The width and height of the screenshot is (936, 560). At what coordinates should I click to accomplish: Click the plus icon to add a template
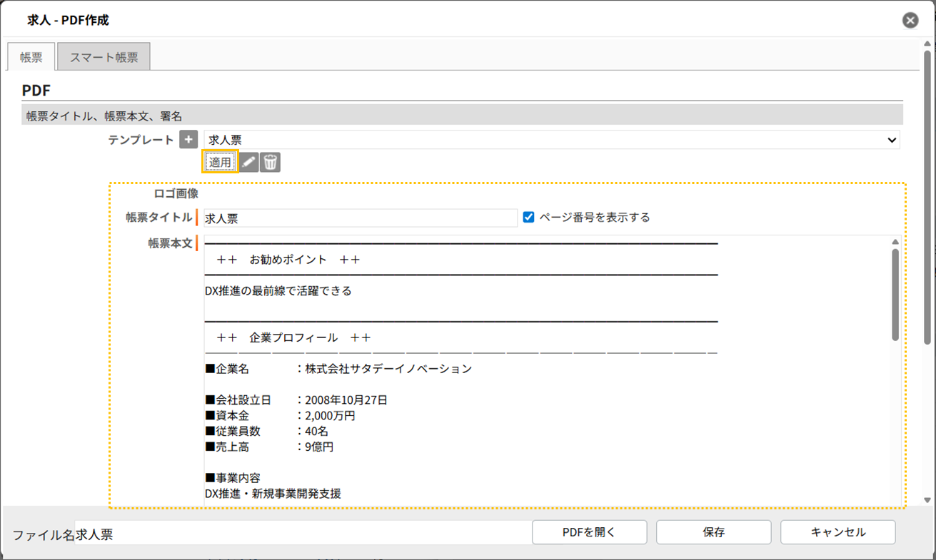click(x=188, y=140)
